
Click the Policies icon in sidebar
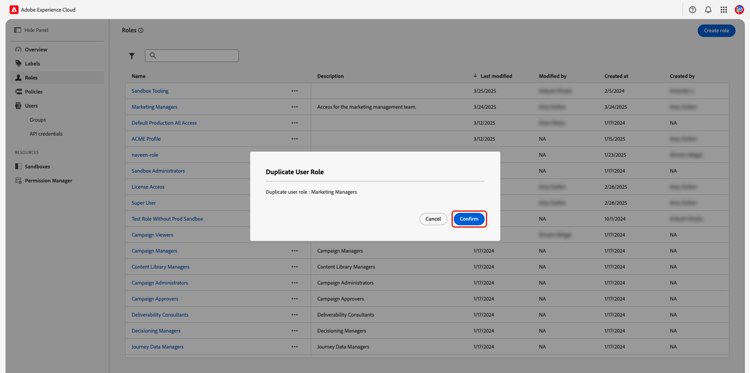[18, 91]
